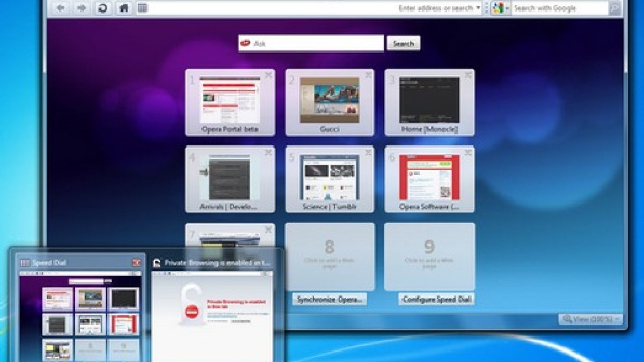Open Speed Dial 4 Arrivals thumbnail
This screenshot has width=644, height=362.
230,179
